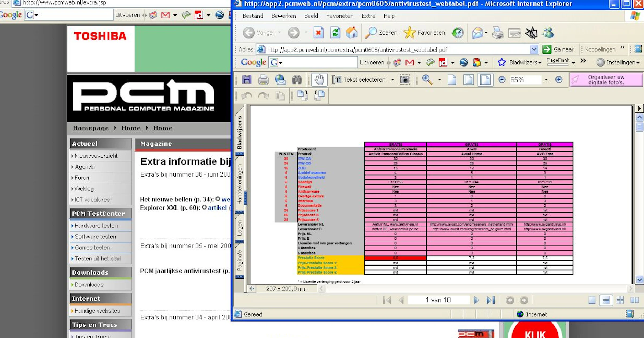Expand Tekst selecteren tool dropdown

click(x=393, y=80)
